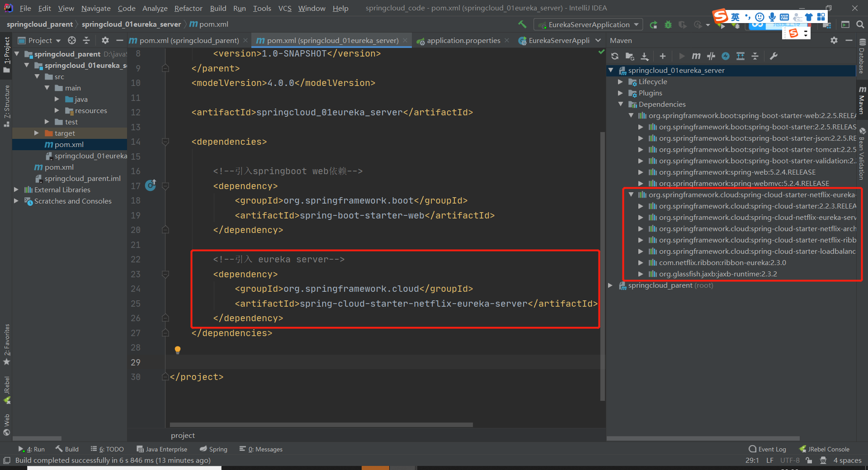This screenshot has width=868, height=470.
Task: Hide the Project tool window
Action: point(119,40)
